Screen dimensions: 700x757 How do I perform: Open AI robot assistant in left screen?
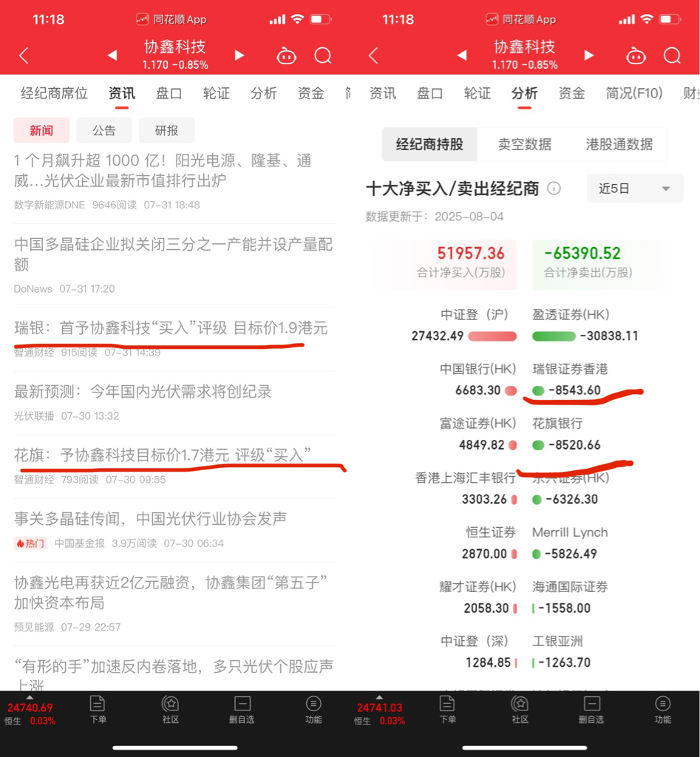click(x=286, y=55)
